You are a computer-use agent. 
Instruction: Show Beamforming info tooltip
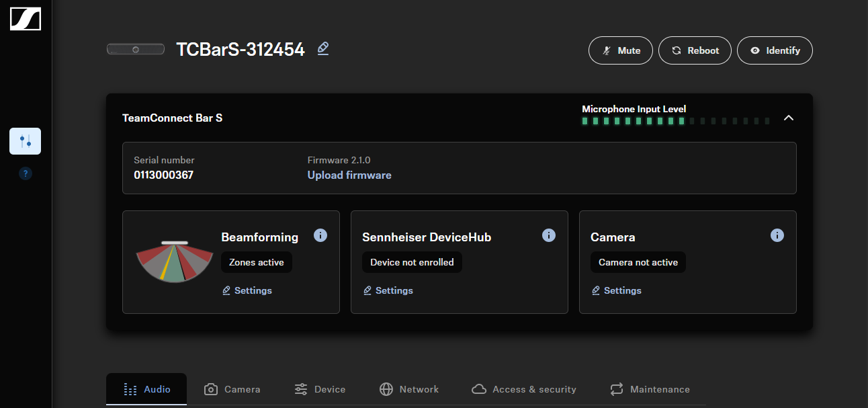pos(320,235)
